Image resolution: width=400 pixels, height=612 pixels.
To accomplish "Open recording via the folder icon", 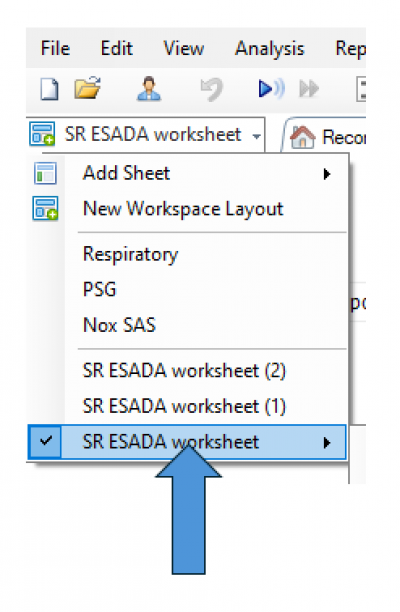I will [x=88, y=87].
